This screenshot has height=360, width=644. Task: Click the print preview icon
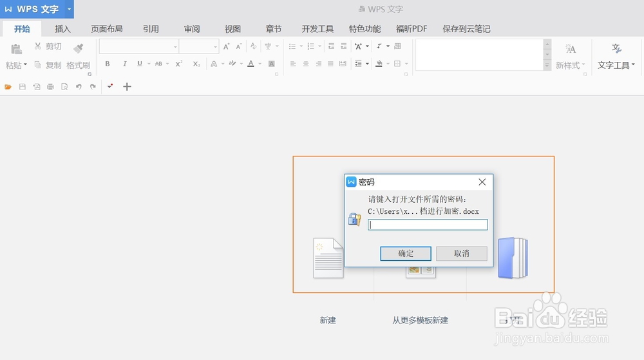(64, 86)
